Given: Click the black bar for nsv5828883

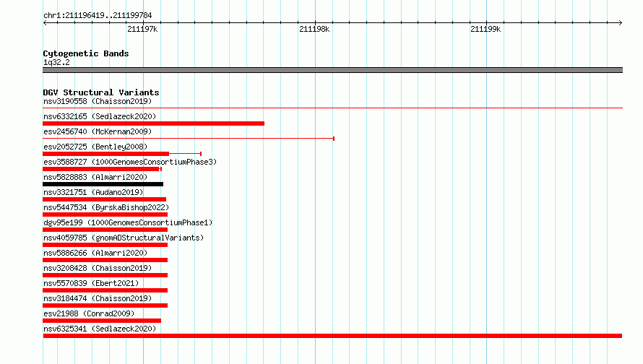Looking at the screenshot, I should pos(103,184).
